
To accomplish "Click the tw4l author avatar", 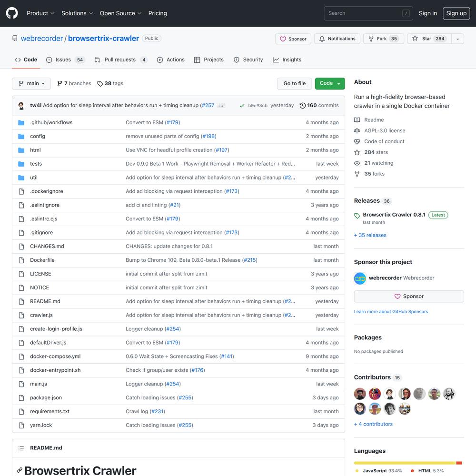I will [21, 106].
